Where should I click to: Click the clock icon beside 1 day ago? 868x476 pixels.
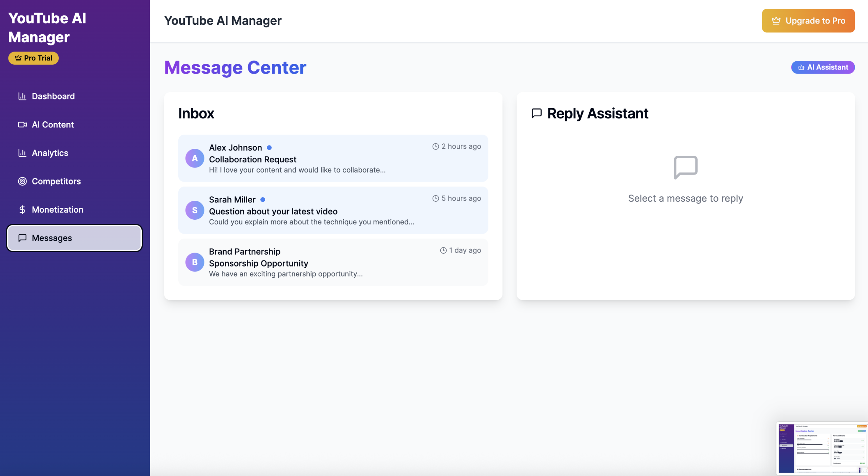pyautogui.click(x=443, y=250)
